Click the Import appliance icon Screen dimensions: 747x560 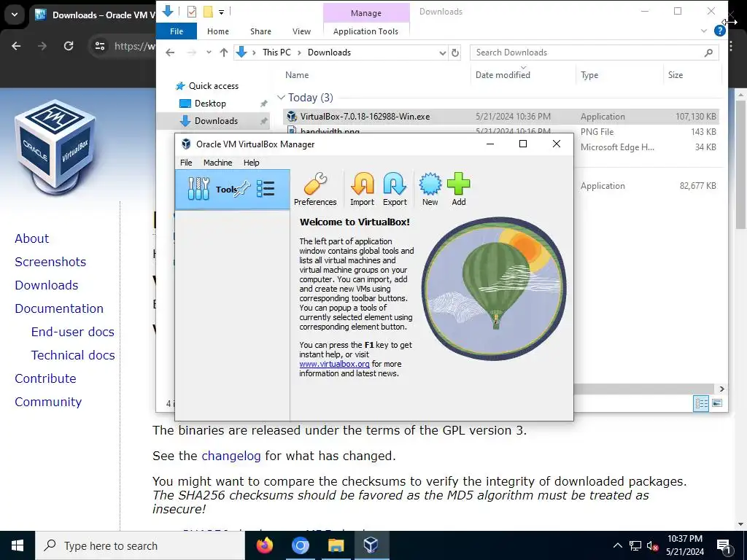362,189
